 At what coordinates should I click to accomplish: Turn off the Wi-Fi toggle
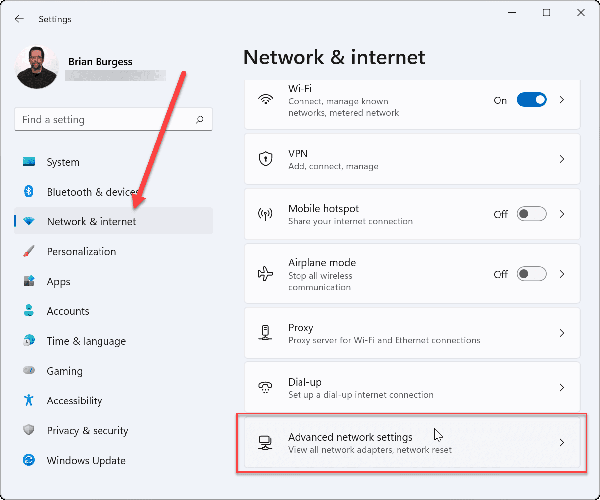[x=531, y=100]
